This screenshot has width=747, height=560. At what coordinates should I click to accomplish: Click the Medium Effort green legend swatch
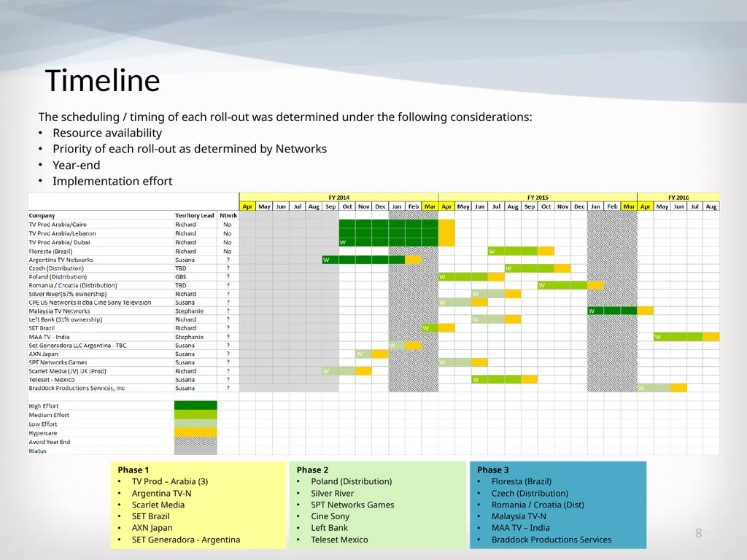[196, 414]
